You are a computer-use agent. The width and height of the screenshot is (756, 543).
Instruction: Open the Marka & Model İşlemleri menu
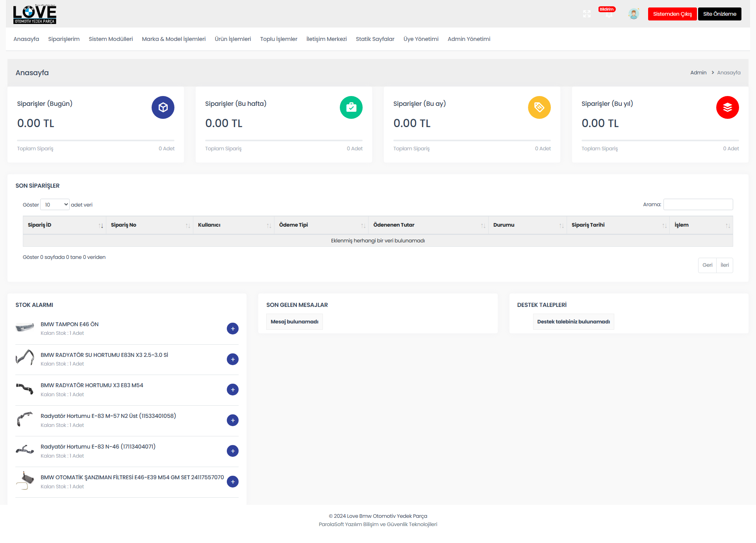coord(173,39)
